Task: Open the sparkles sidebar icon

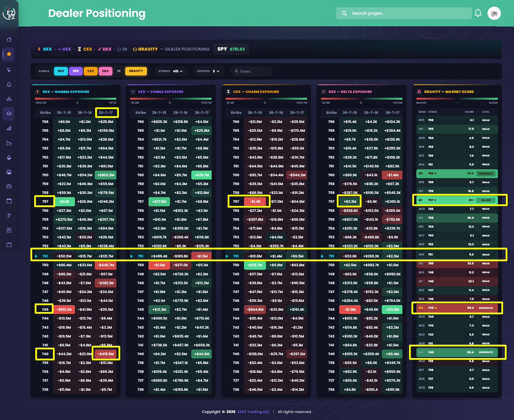Action: click(x=9, y=69)
